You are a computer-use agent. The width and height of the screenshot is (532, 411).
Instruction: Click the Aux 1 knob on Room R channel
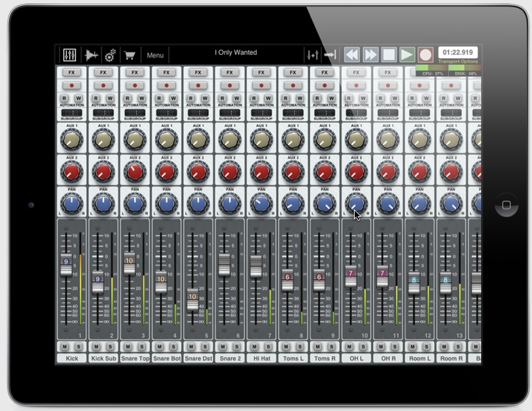451,139
